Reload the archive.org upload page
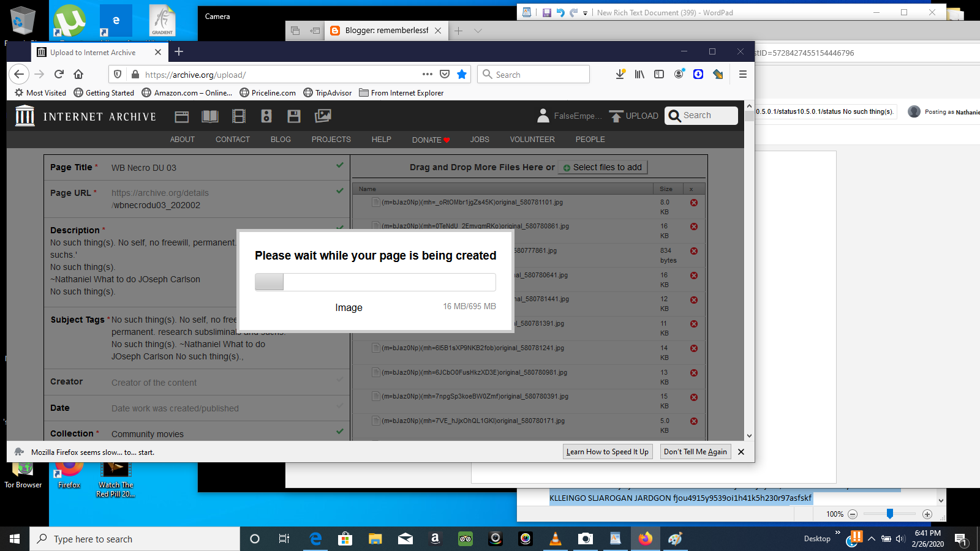Image resolution: width=980 pixels, height=551 pixels. (x=59, y=74)
